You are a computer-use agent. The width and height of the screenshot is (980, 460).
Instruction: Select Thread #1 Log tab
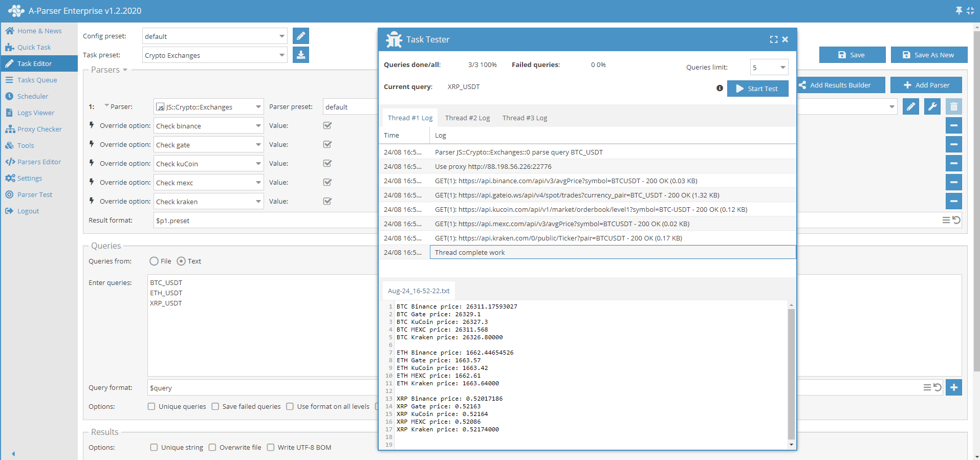point(410,118)
